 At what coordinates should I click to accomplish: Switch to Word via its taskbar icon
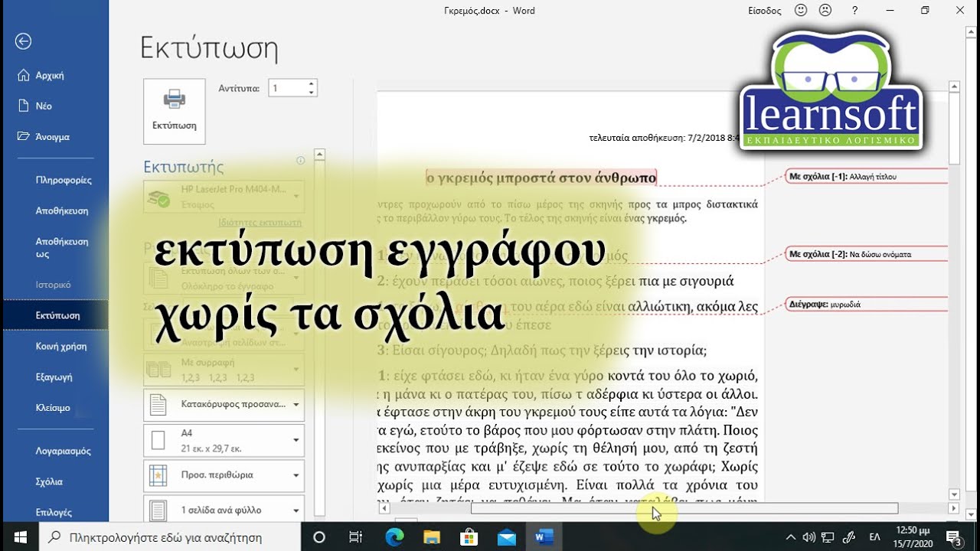pyautogui.click(x=544, y=537)
